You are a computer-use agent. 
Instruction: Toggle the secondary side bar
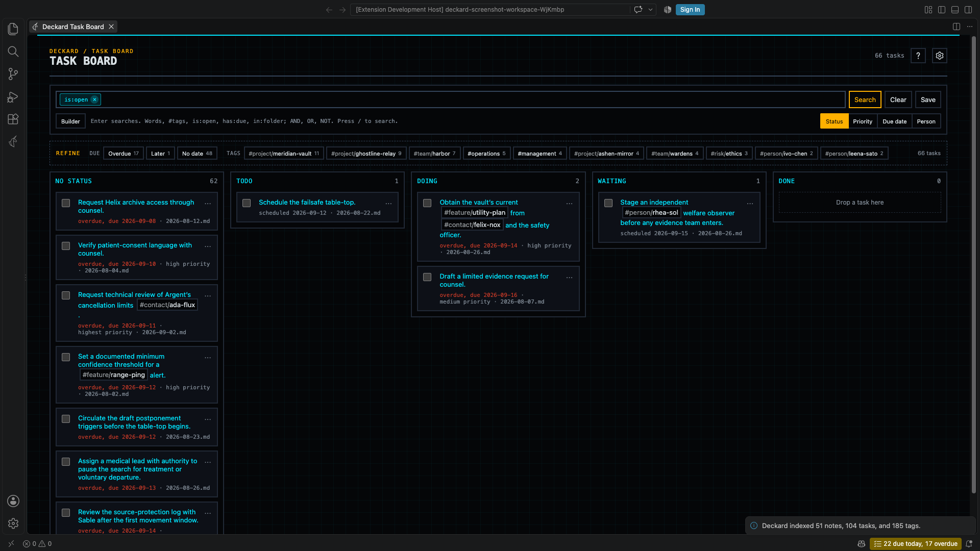968,10
